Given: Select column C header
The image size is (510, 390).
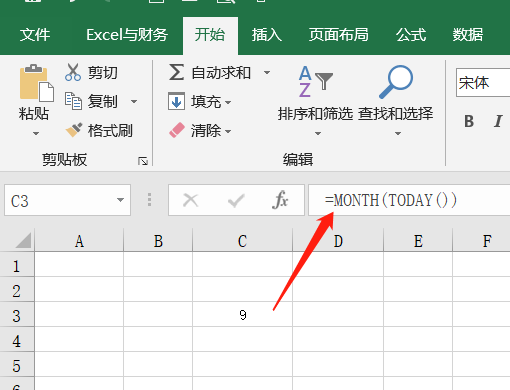Looking at the screenshot, I should click(242, 240).
